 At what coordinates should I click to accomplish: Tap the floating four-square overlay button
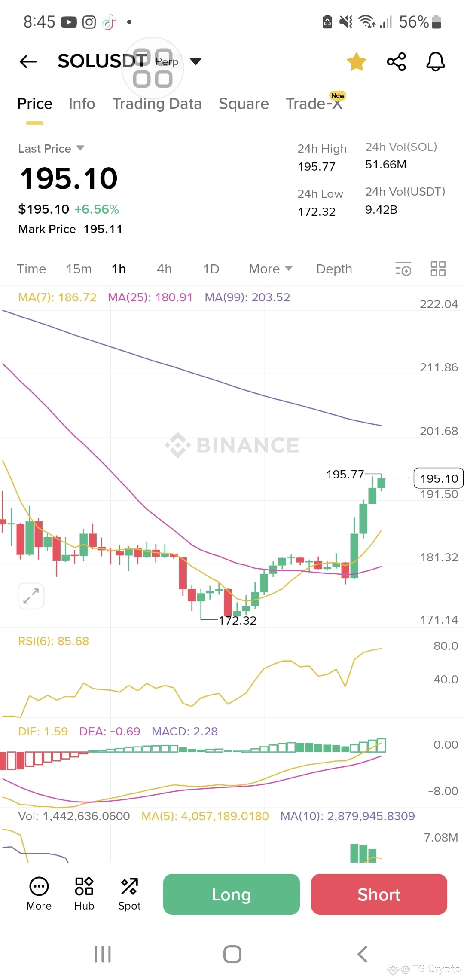tap(153, 68)
